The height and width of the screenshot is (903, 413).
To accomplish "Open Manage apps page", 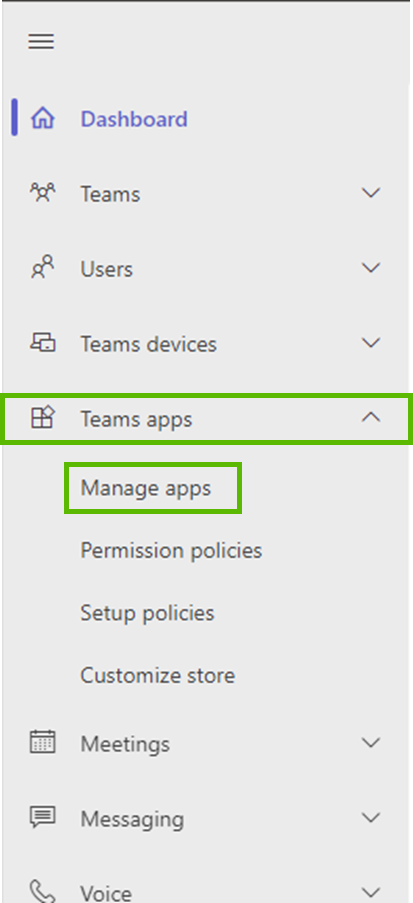I will point(146,488).
